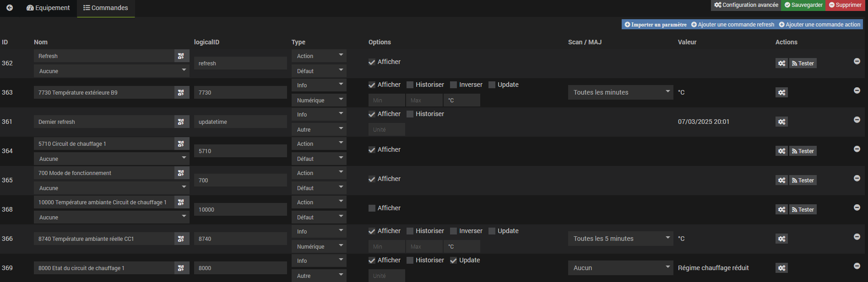
Task: Click the logicalID field containing updatetime
Action: (x=240, y=122)
